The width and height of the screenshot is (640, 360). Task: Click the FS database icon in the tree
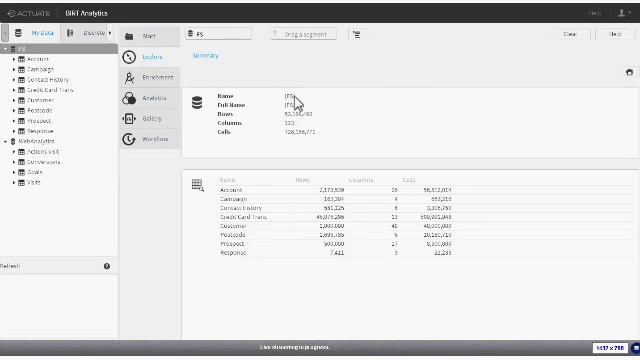(13, 49)
